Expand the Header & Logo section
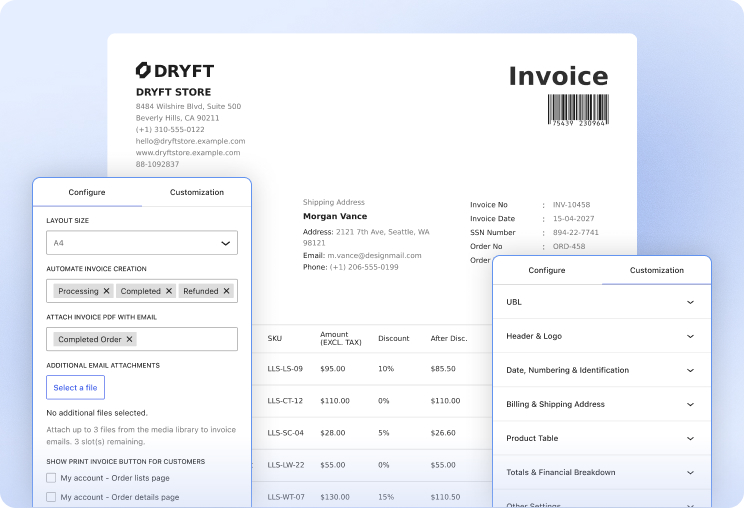Viewport: 744px width, 508px height. click(602, 336)
